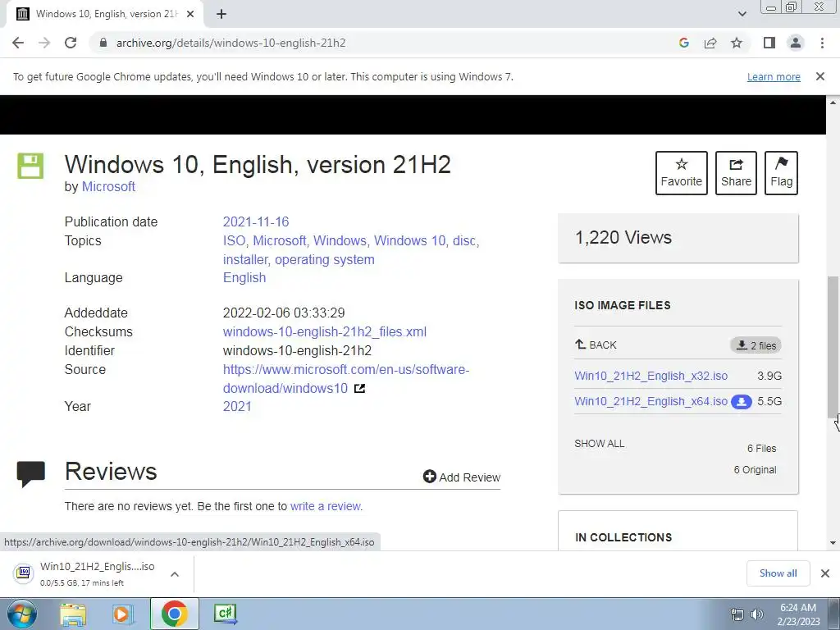Viewport: 840px width, 630px height.
Task: Close the Windows 10 English tab
Action: point(189,14)
